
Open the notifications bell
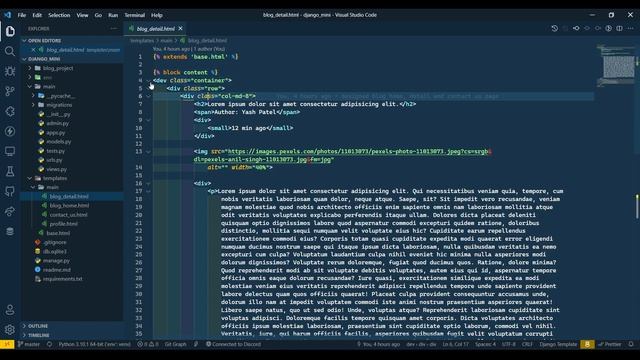[631, 344]
